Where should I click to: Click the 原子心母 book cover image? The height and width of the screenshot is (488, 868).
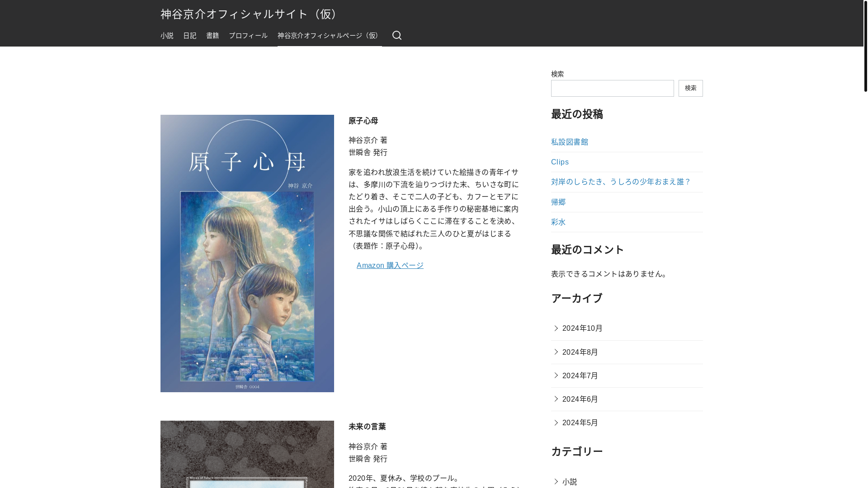pyautogui.click(x=247, y=253)
